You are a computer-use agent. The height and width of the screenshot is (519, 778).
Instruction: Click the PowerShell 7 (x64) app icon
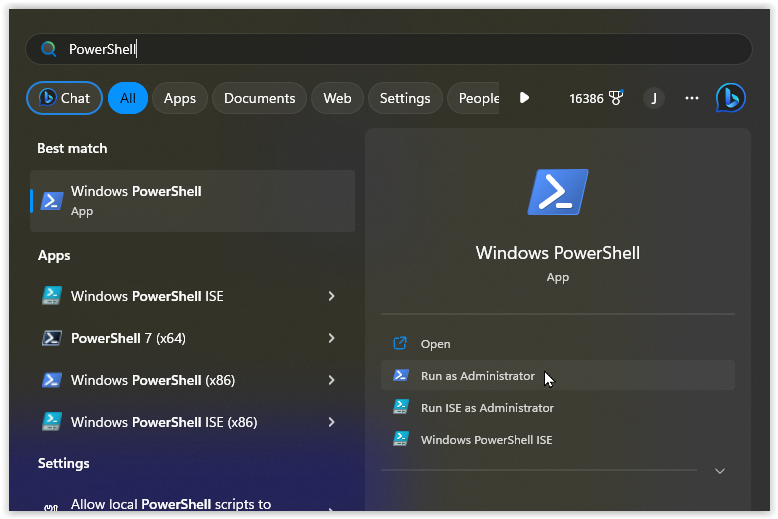click(x=52, y=338)
